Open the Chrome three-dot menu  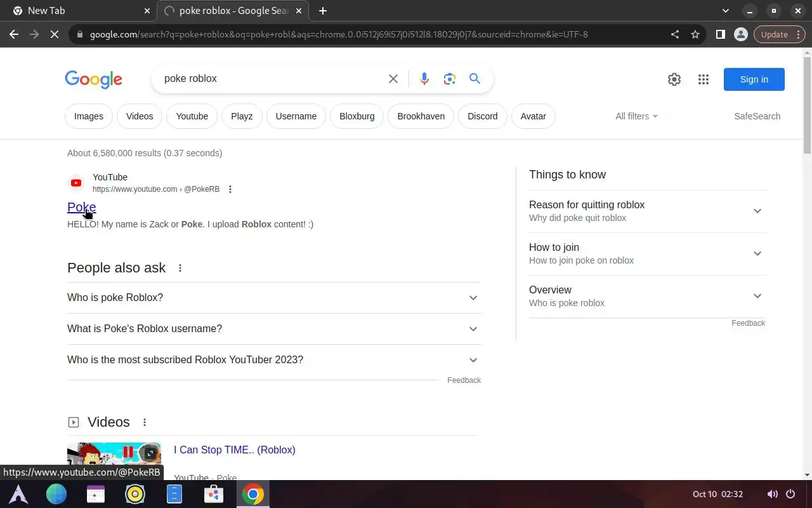point(799,34)
